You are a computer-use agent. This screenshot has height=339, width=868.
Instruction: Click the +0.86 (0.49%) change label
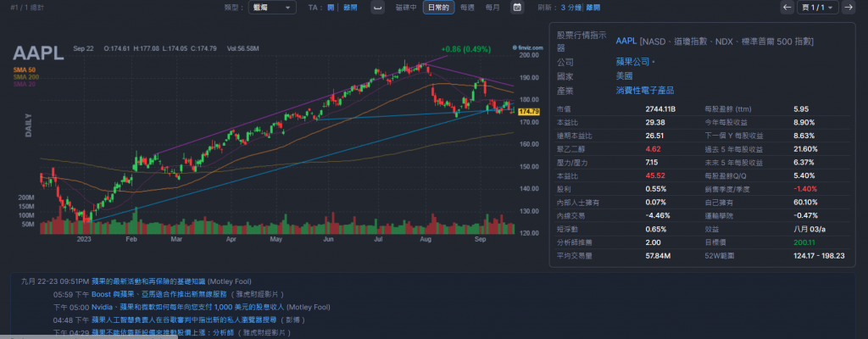(x=465, y=49)
